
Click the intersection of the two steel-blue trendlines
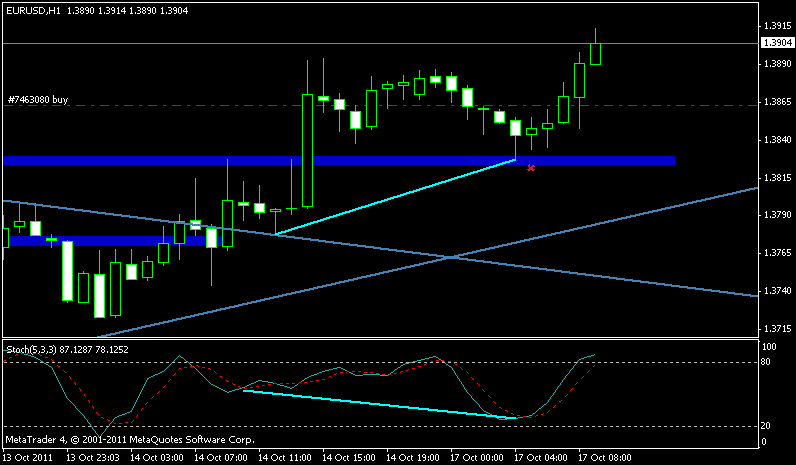(x=451, y=258)
